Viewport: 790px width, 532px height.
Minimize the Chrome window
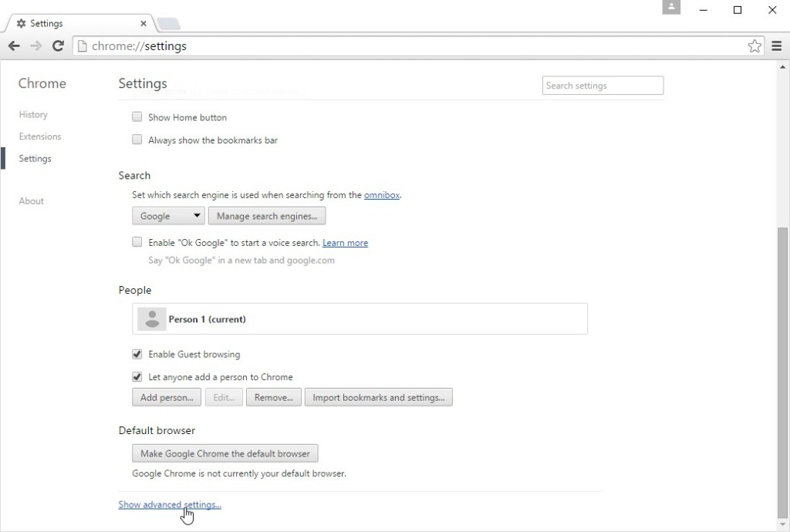tap(704, 10)
